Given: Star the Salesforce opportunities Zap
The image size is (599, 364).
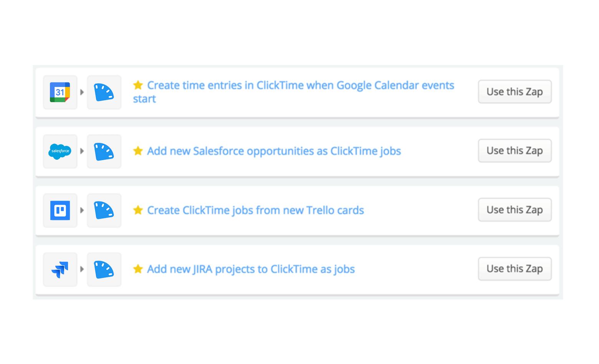Looking at the screenshot, I should [x=138, y=151].
